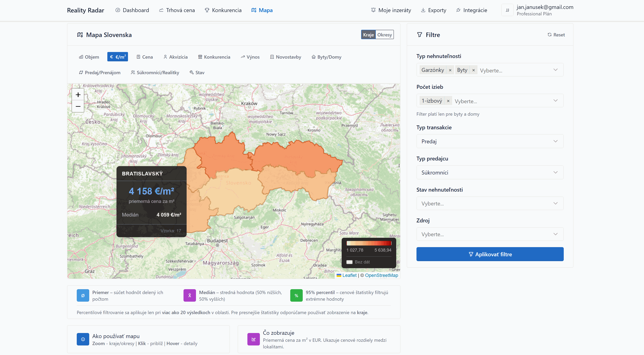
Task: Enable the Bez dát legend option
Action: pos(350,262)
